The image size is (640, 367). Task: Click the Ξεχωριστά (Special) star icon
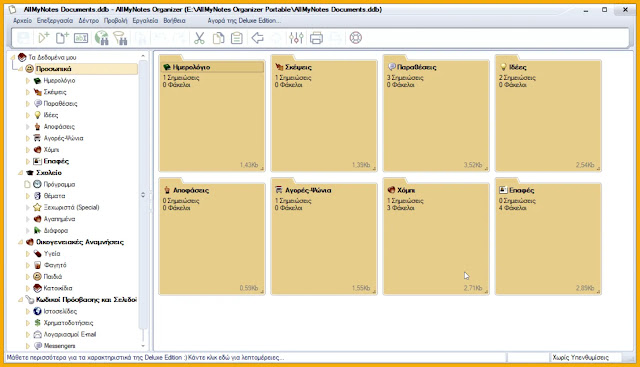[37, 207]
